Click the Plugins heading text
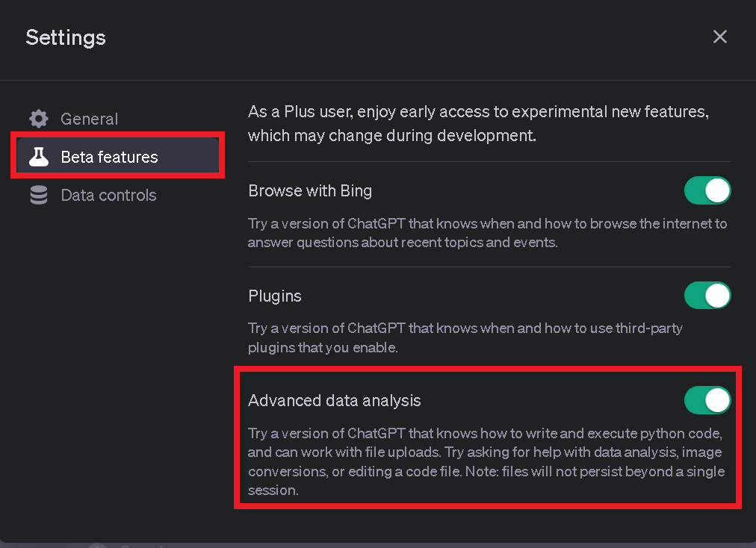 [x=274, y=296]
